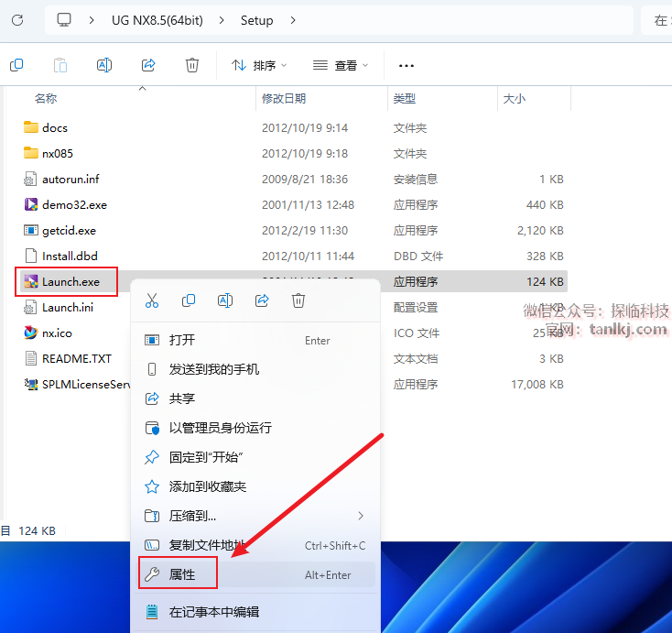Open the Sort (排序) dropdown
Viewport: 672px width, 633px height.
(259, 66)
